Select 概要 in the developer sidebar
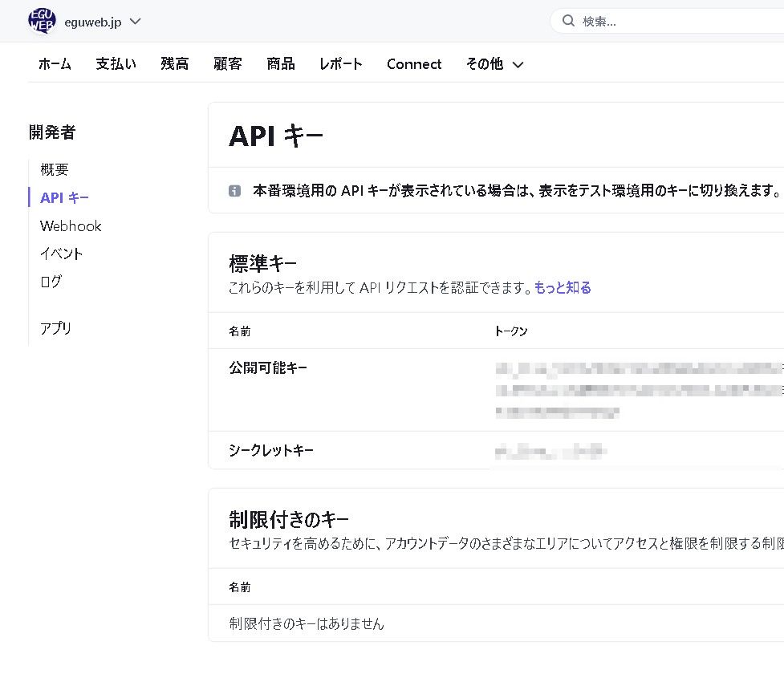The height and width of the screenshot is (682, 784). pyautogui.click(x=55, y=169)
